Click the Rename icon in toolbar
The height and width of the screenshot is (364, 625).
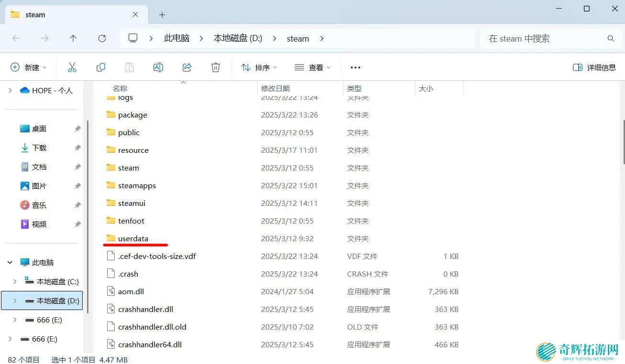pyautogui.click(x=158, y=67)
